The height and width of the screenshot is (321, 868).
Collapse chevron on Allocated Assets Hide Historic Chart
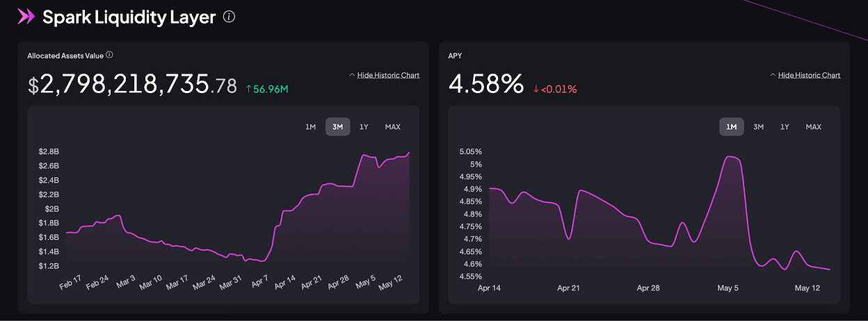(352, 75)
